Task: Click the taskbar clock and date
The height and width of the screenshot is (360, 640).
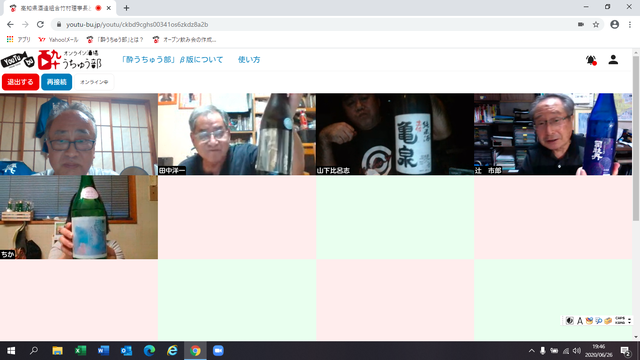Action: click(x=599, y=351)
